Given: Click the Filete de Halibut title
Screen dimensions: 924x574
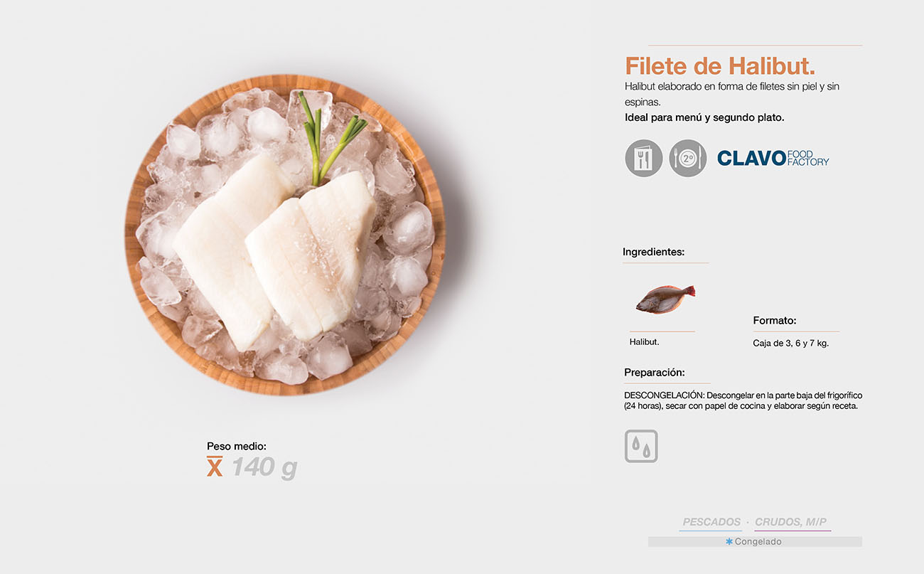Looking at the screenshot, I should click(720, 66).
